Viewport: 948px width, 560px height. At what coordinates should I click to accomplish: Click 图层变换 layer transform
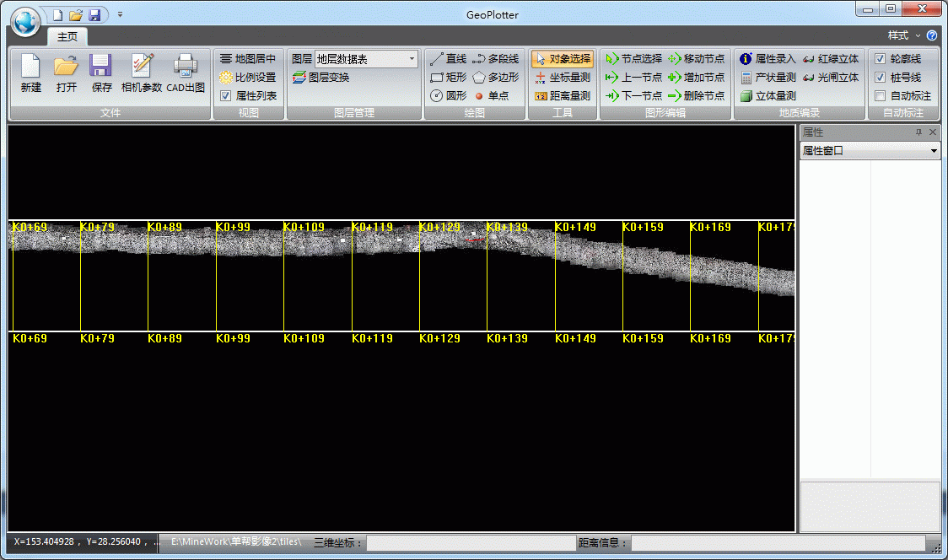click(x=321, y=78)
